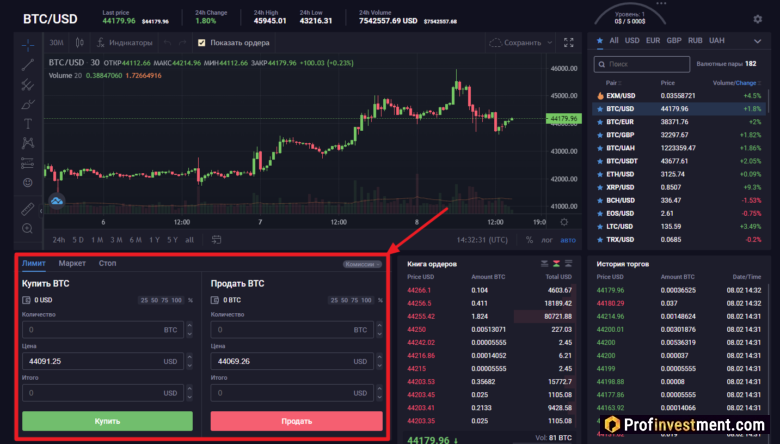
Task: Adjust the buy Количество stepper arrows
Action: 190,330
